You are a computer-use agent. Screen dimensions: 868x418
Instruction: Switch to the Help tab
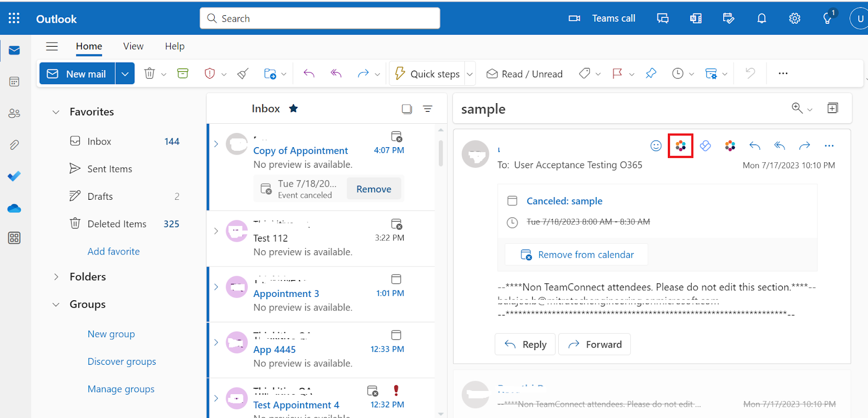click(175, 46)
